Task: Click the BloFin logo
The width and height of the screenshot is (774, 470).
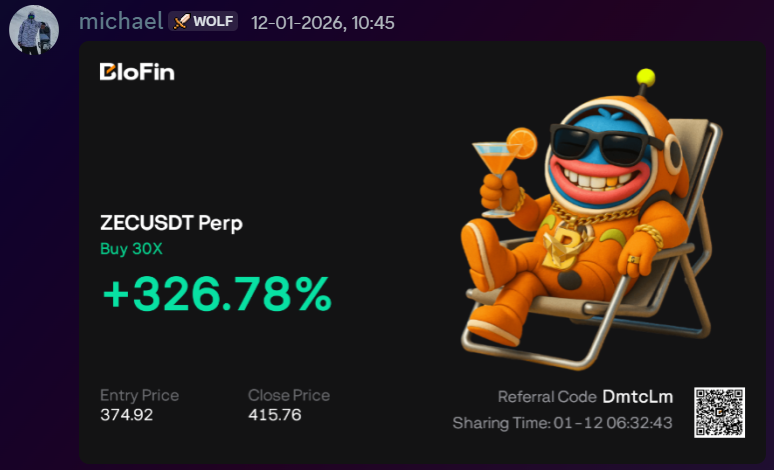Action: click(137, 71)
